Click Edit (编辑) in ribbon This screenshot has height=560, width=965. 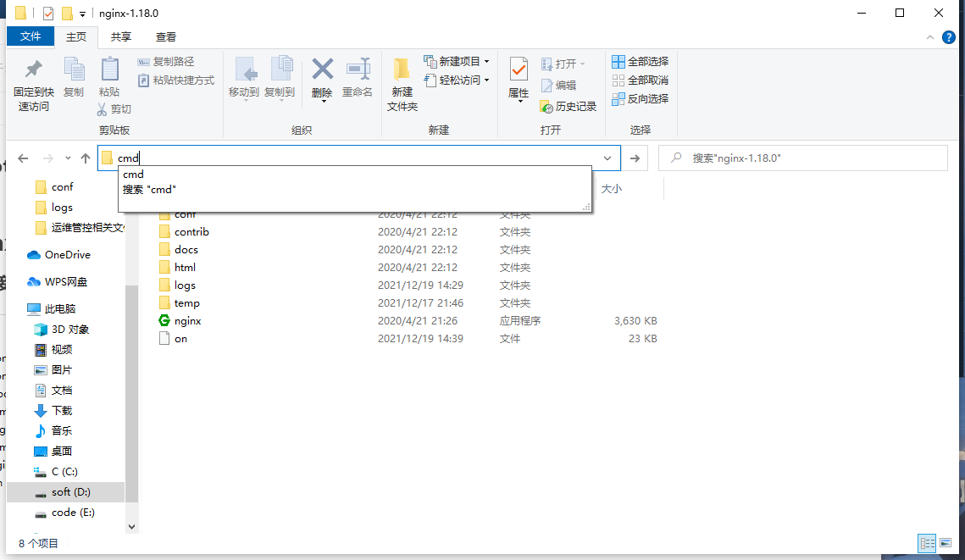click(559, 86)
